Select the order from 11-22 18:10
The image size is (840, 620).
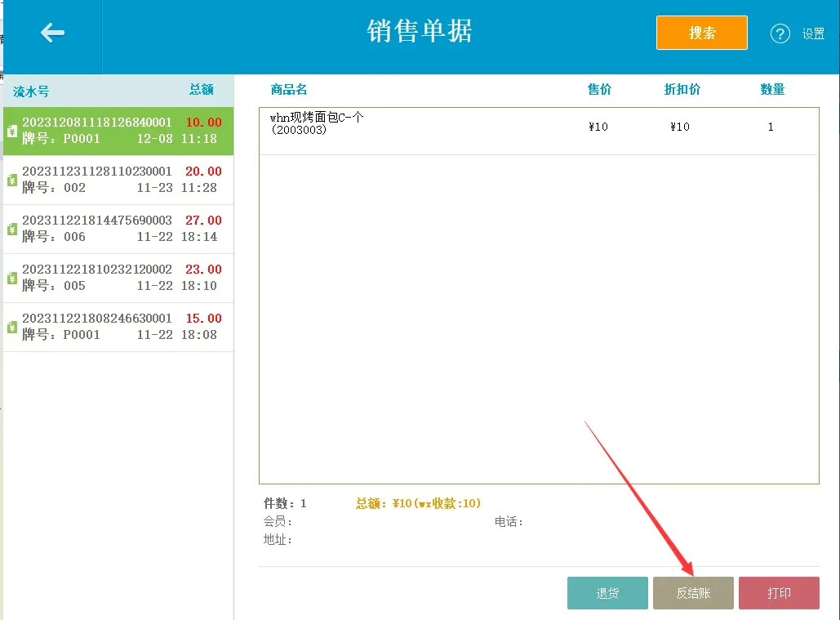pyautogui.click(x=118, y=278)
